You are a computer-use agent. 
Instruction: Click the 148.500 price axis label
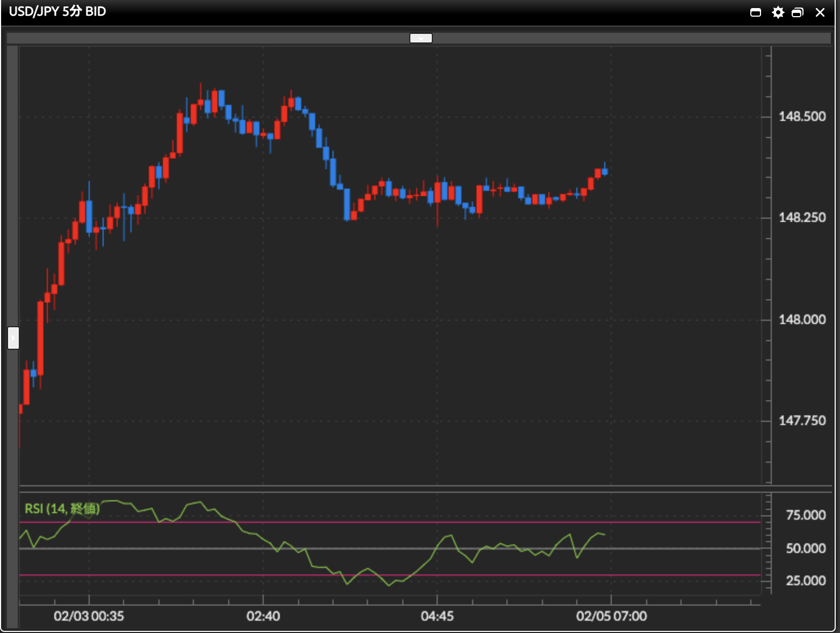click(x=802, y=117)
